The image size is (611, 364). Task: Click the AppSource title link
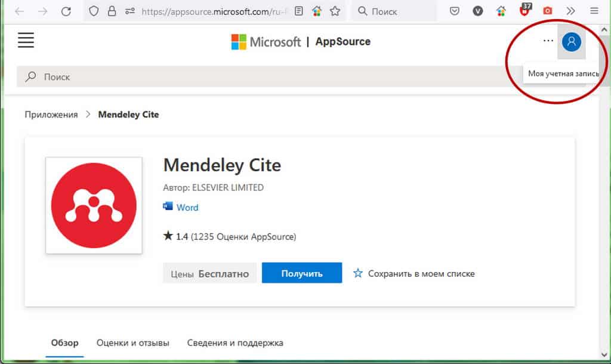343,41
